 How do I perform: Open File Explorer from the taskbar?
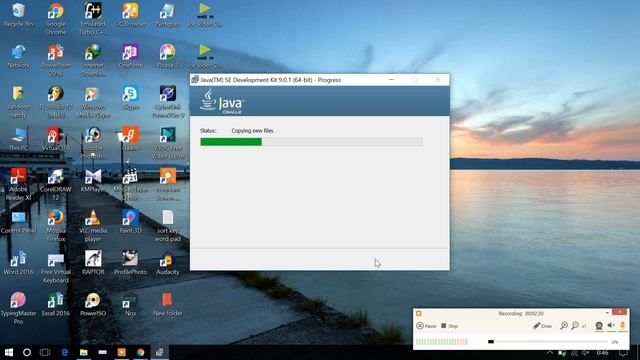tap(84, 352)
